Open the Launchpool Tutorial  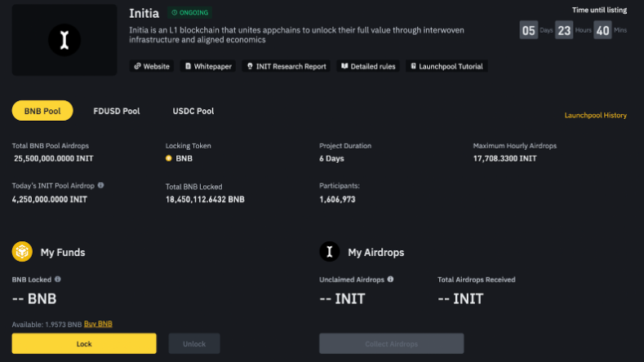tap(446, 66)
